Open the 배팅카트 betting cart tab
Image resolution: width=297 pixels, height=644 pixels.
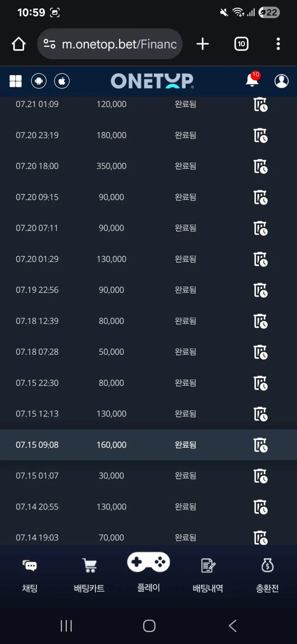(89, 576)
